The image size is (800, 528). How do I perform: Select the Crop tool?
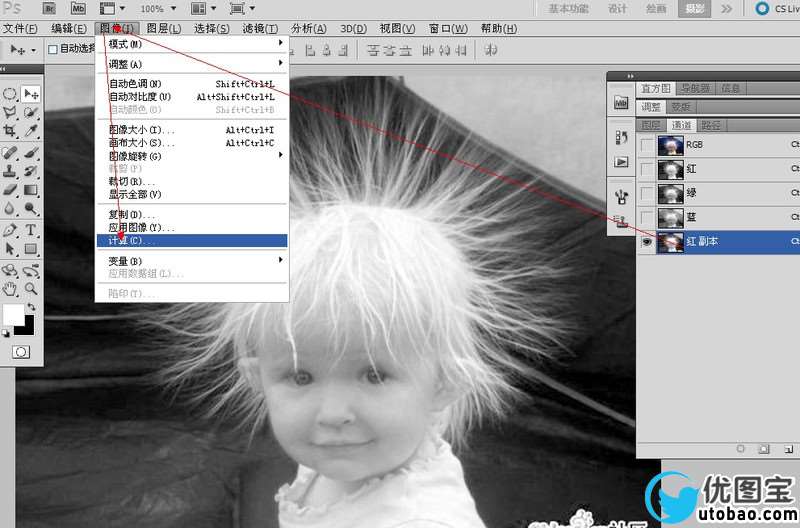10,131
